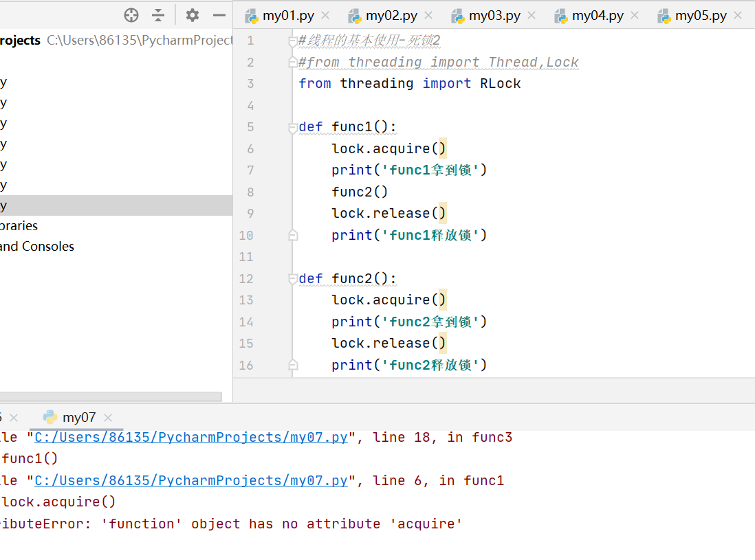Screen dimensions: 755x560
Task: Close the my01.py tab
Action: (325, 15)
